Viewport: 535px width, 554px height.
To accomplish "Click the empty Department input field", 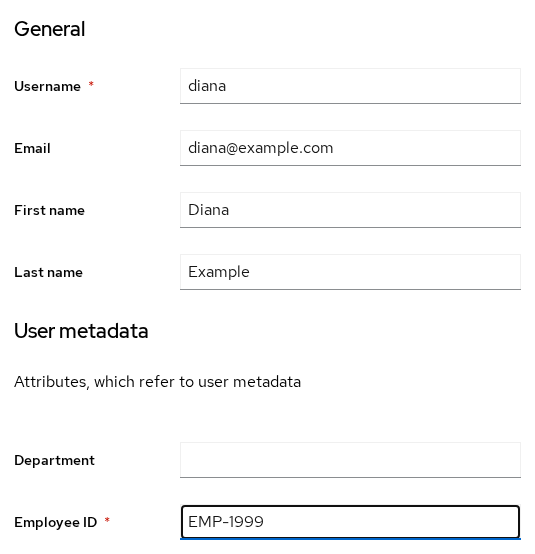I will tap(350, 460).
